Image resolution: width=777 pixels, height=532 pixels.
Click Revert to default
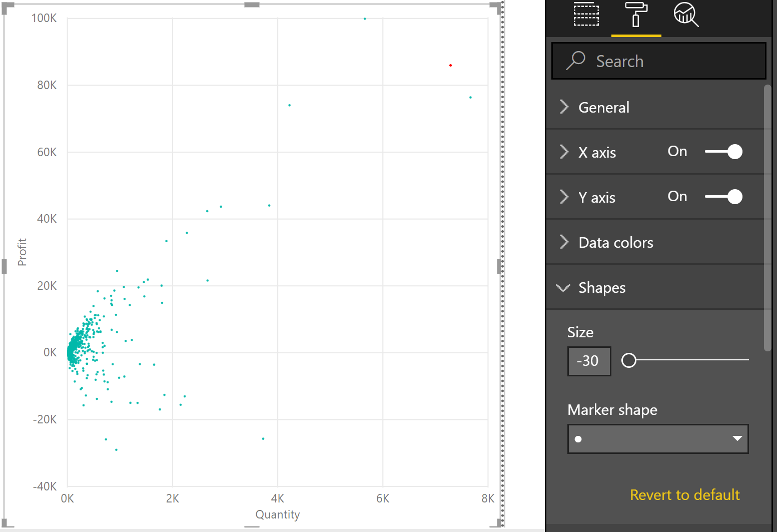click(x=684, y=494)
